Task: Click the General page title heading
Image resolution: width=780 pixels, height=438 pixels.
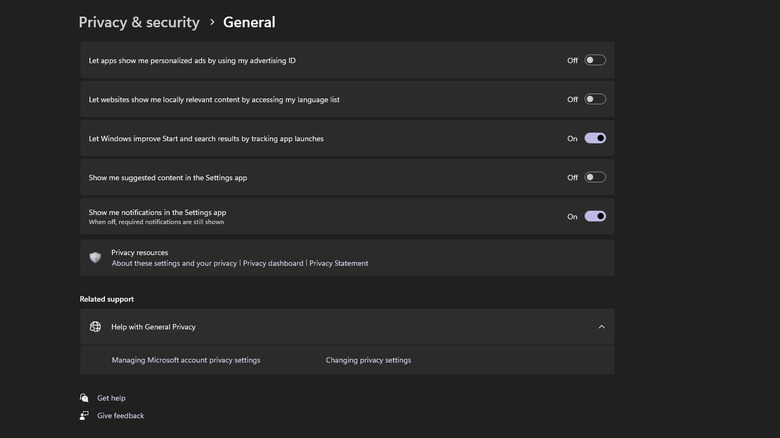Action: coord(249,22)
